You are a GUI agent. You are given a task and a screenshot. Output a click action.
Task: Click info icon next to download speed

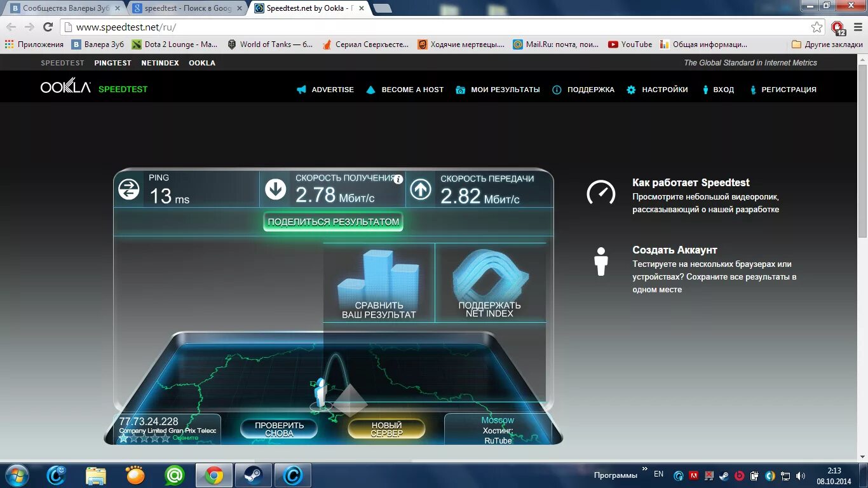398,179
